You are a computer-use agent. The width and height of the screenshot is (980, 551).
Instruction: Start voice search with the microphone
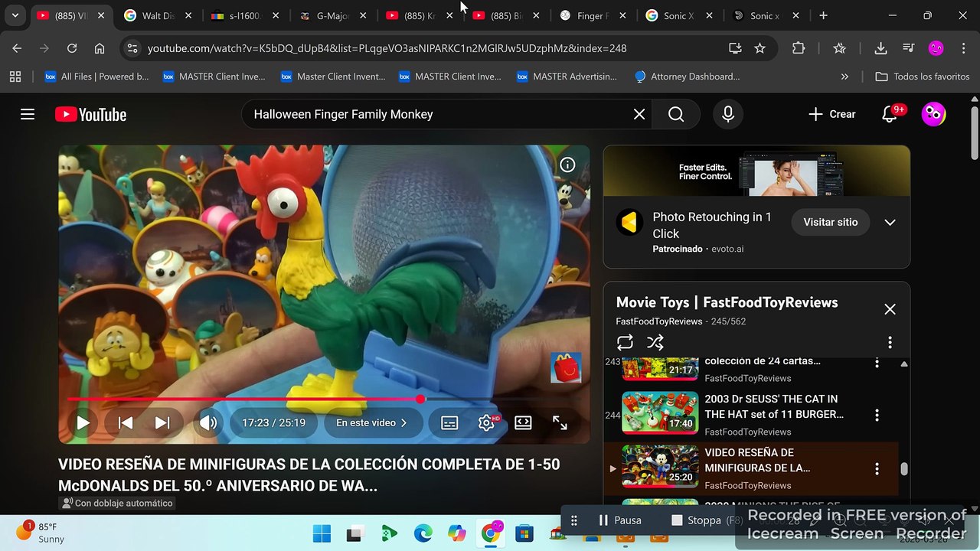pos(728,114)
